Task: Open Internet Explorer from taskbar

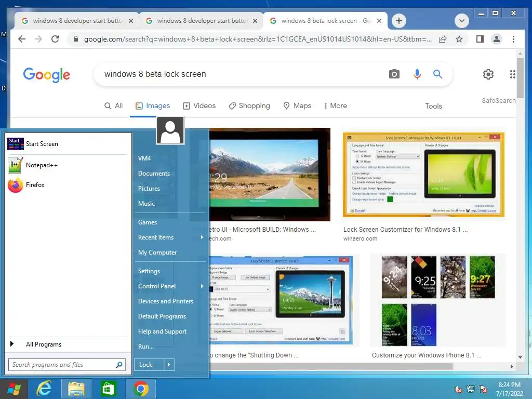Action: tap(44, 389)
